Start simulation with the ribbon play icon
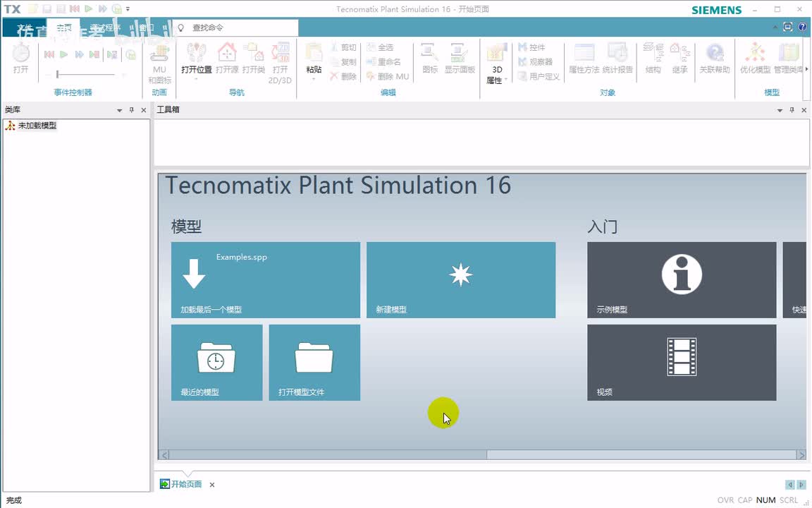812x508 pixels. coord(63,54)
